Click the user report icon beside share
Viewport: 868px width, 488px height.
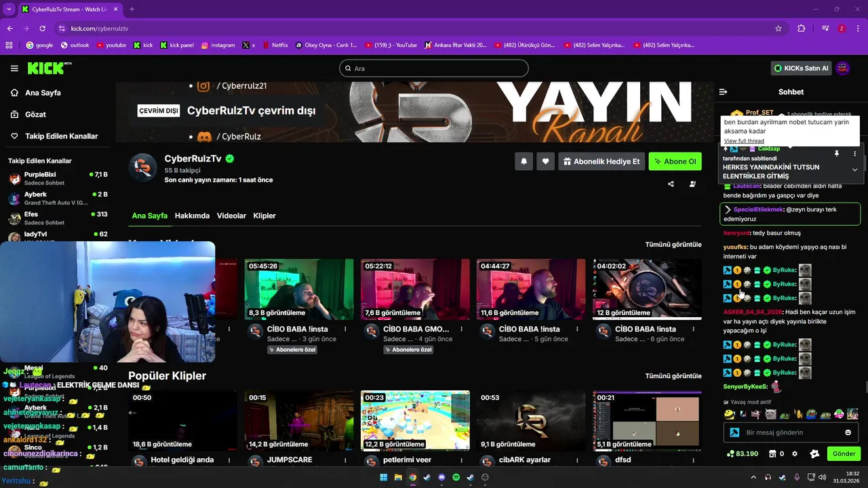tap(692, 184)
